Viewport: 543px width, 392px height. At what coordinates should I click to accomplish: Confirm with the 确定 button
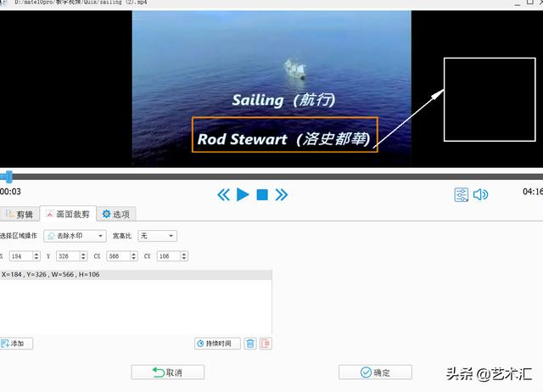[375, 372]
